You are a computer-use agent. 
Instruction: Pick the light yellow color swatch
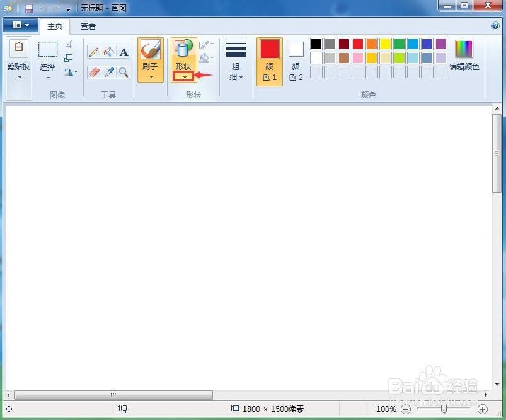pos(386,58)
